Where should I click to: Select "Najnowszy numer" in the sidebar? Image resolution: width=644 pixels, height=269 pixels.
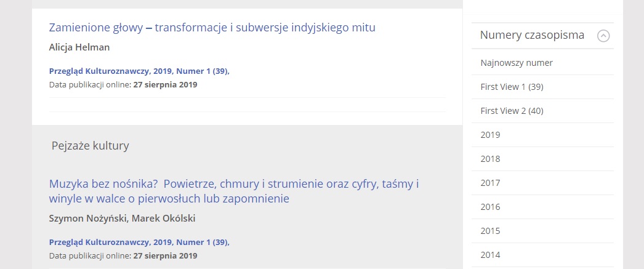point(517,63)
